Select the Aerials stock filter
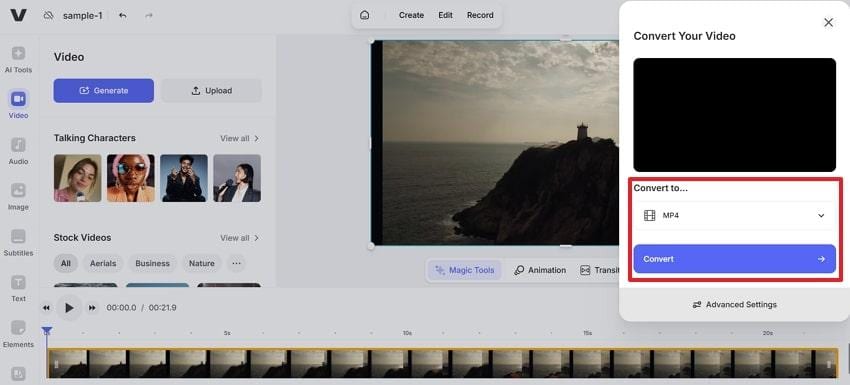 [x=103, y=264]
